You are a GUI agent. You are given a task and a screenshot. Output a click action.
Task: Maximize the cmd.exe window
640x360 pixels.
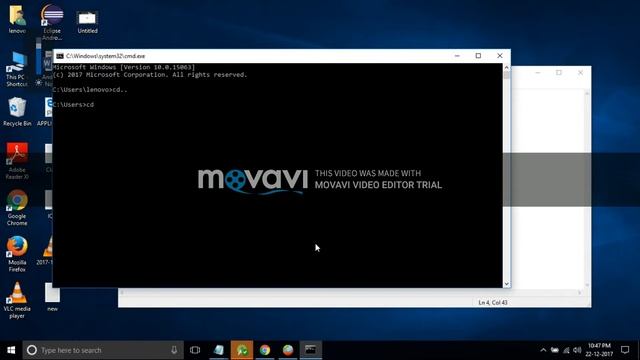pos(478,56)
